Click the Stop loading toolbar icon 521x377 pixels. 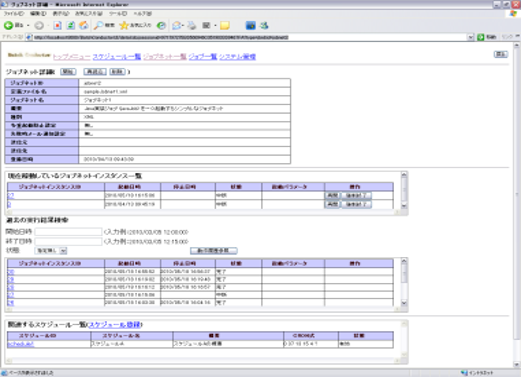pyautogui.click(x=57, y=25)
